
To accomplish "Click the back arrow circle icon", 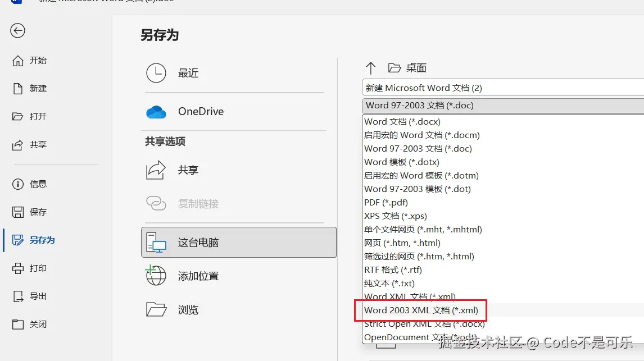I will [x=17, y=31].
